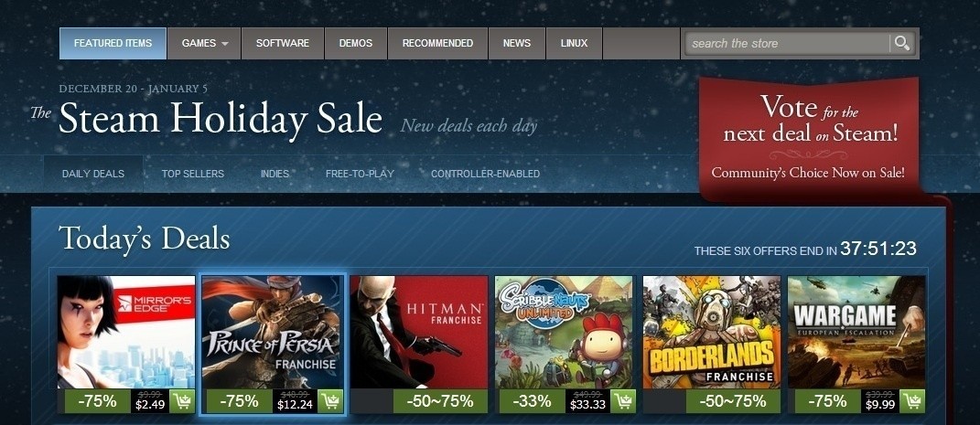Viewport: 980px width, 425px height.
Task: Click the search the store field
Action: click(x=788, y=43)
